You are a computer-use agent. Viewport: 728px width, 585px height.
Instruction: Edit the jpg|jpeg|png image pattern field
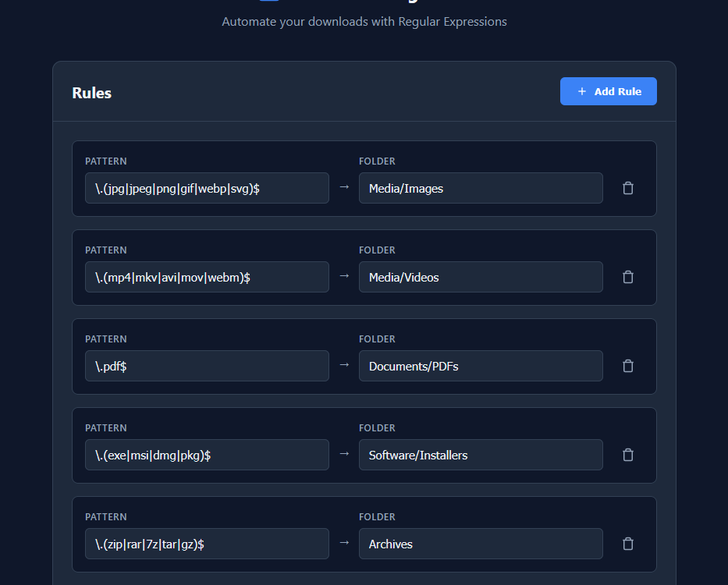tap(207, 188)
